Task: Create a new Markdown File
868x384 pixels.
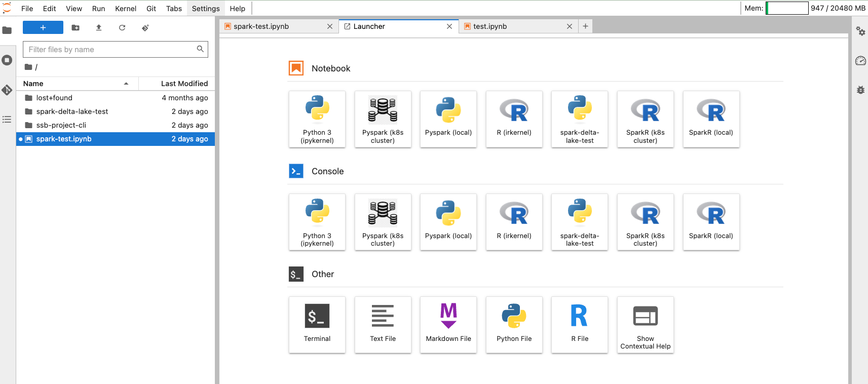Action: [x=448, y=325]
